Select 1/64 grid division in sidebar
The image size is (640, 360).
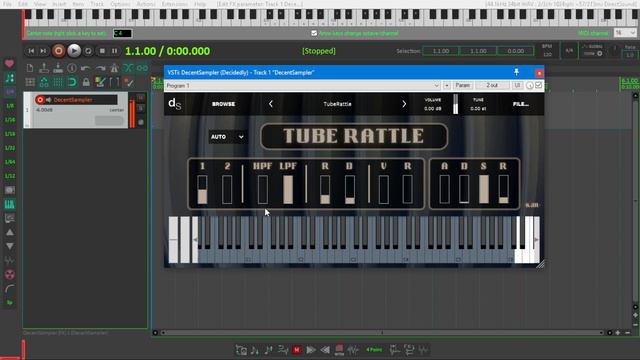pos(9,162)
